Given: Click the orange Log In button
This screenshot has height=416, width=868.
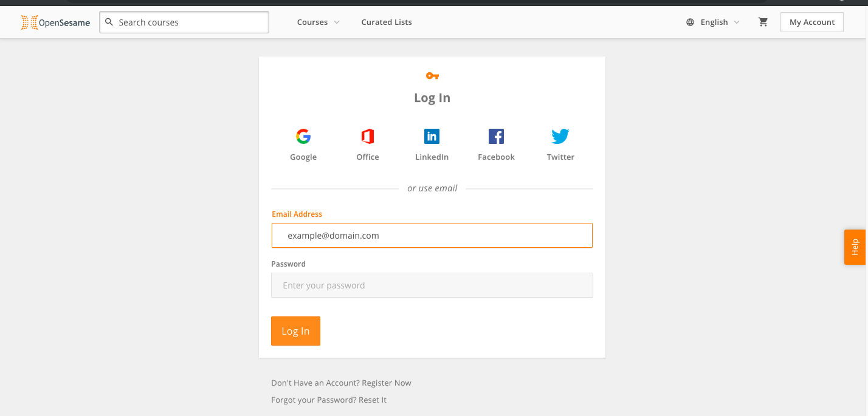Looking at the screenshot, I should [x=295, y=331].
